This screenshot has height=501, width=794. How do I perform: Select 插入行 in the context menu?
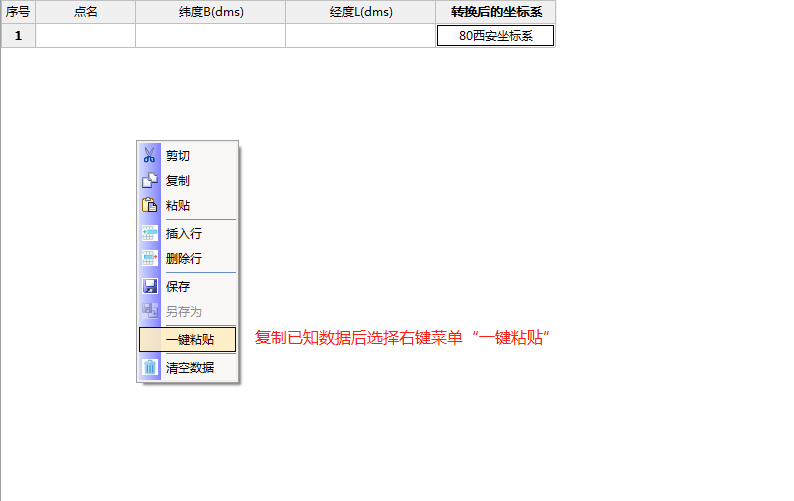[x=187, y=233]
